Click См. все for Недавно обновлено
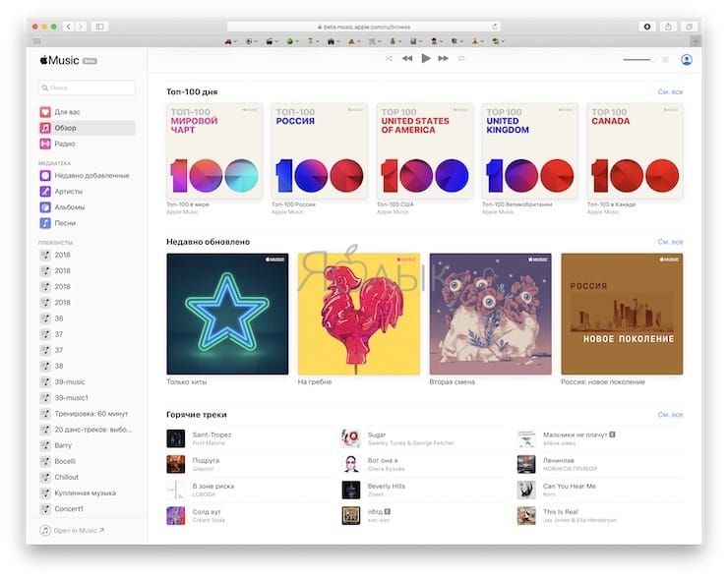 pos(670,242)
